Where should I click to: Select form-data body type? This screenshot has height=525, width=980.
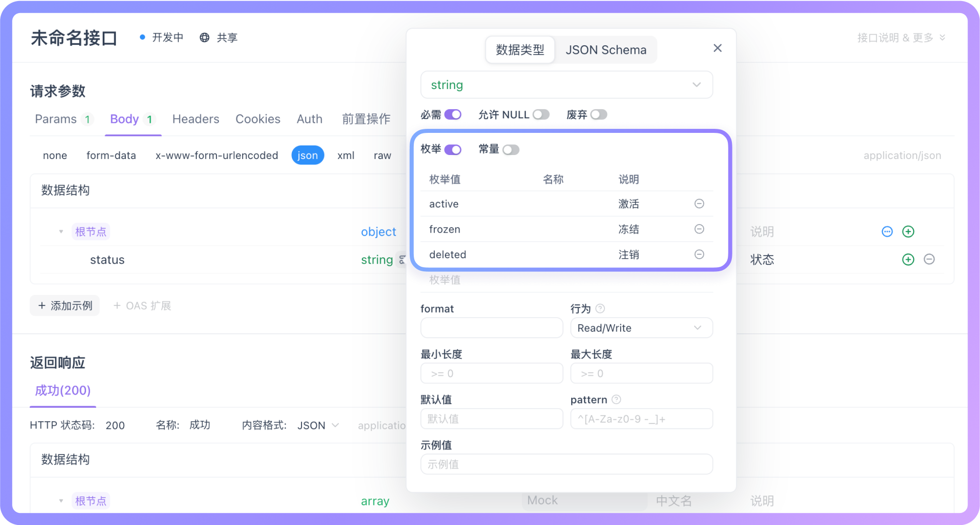(111, 156)
